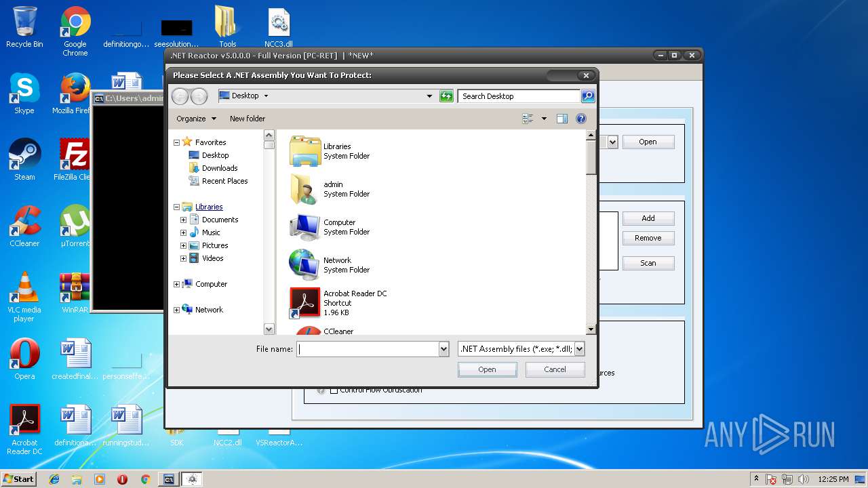The width and height of the screenshot is (868, 488).
Task: Open Windows Explorer from taskbar
Action: pos(77,479)
